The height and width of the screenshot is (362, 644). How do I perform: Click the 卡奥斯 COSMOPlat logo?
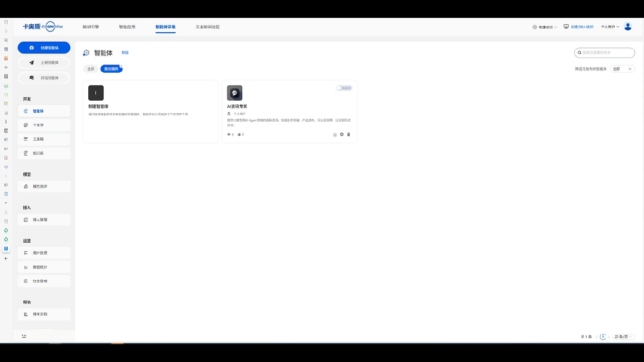(x=43, y=26)
